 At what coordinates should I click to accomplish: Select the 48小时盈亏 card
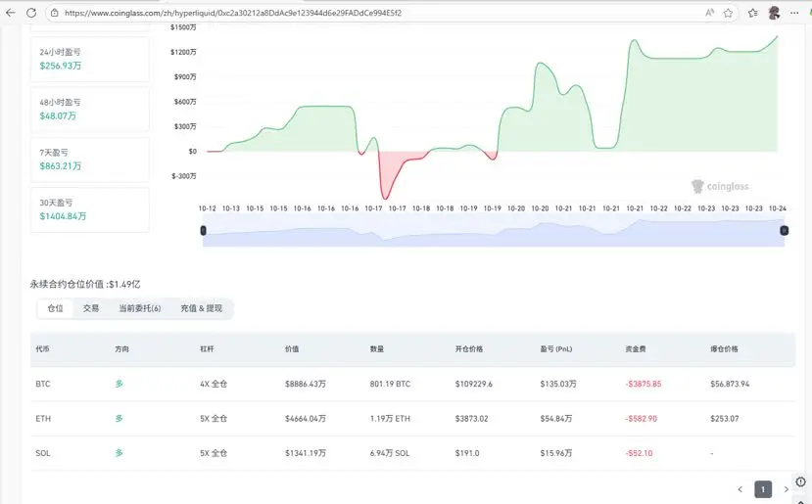coord(90,110)
